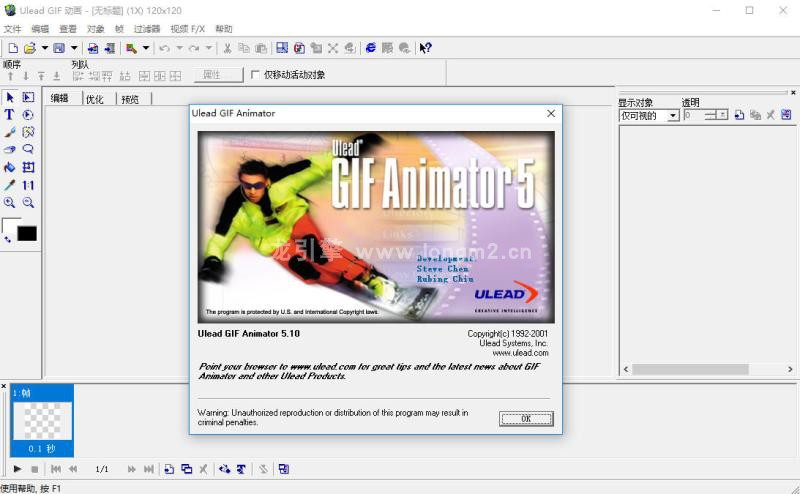The height and width of the screenshot is (494, 800).
Task: Select the Eraser tool
Action: pos(10,150)
